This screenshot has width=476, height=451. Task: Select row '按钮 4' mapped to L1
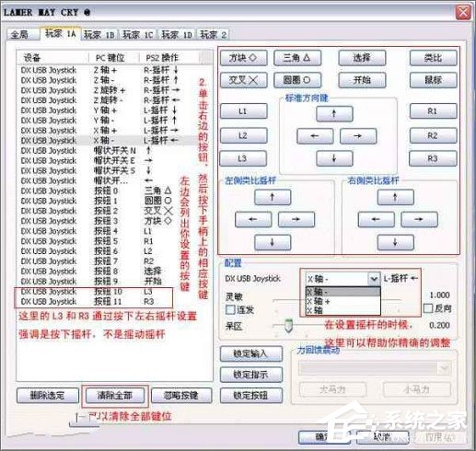click(114, 231)
